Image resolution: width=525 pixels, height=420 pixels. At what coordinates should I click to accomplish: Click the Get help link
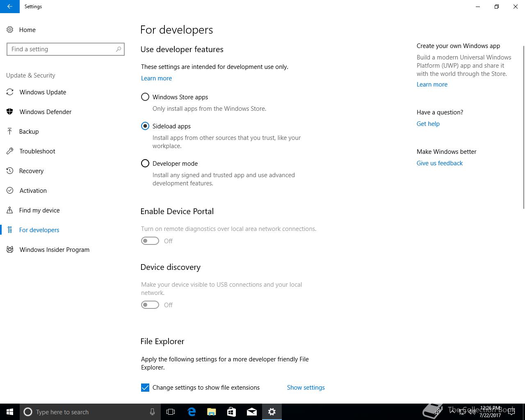(x=428, y=124)
